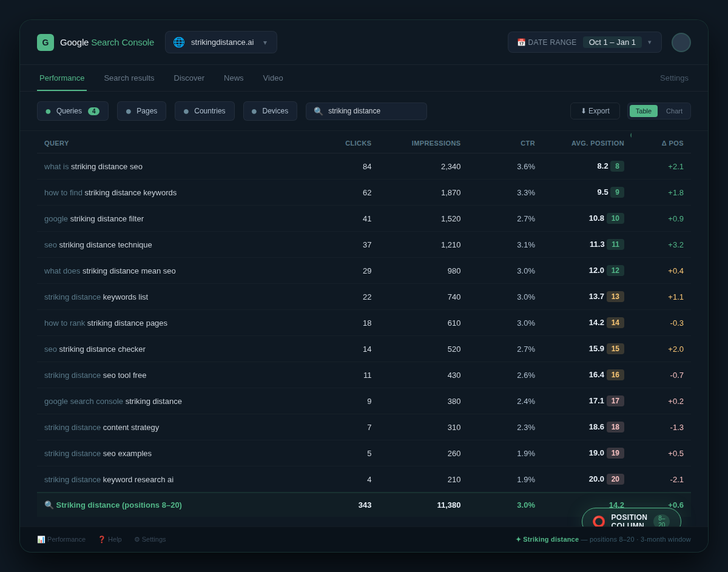The width and height of the screenshot is (728, 572).
Task: Click the pink position badge 20
Action: (615, 479)
